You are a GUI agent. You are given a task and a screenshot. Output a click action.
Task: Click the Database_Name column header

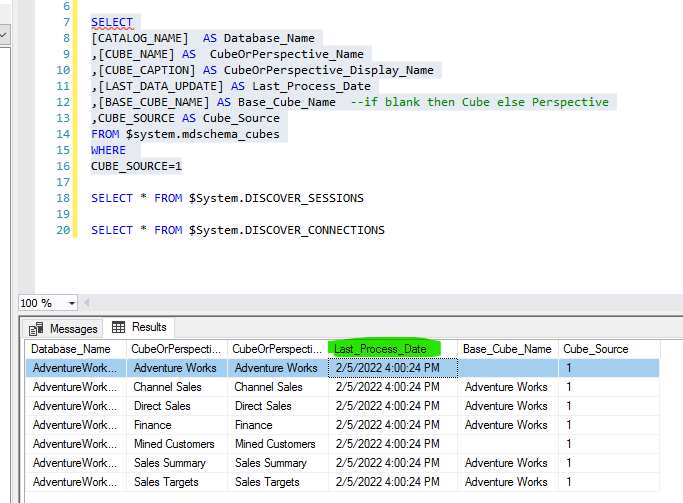76,349
